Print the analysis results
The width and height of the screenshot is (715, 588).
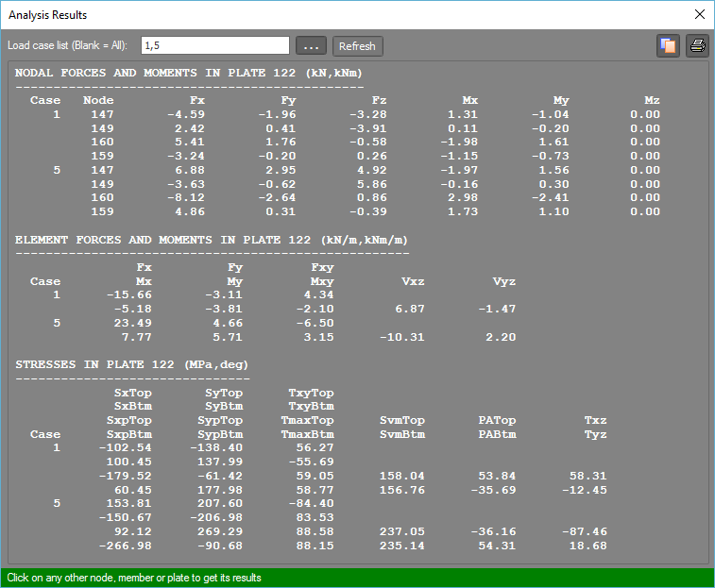(x=698, y=46)
